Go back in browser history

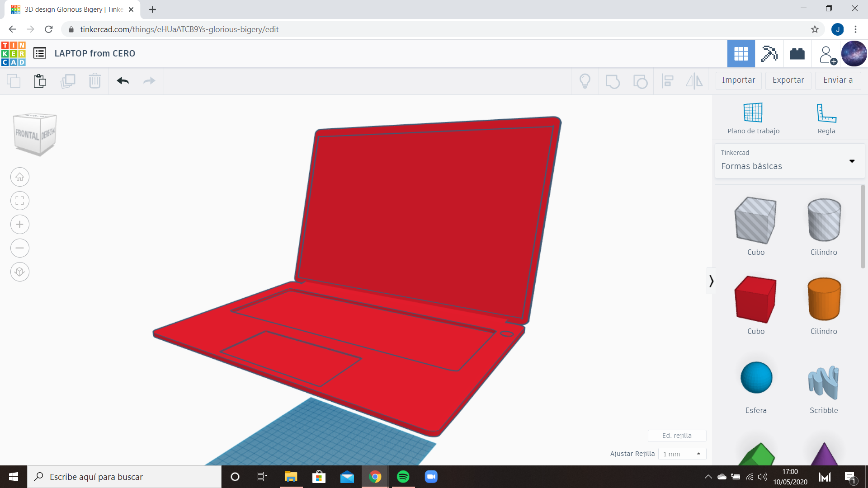[12, 29]
